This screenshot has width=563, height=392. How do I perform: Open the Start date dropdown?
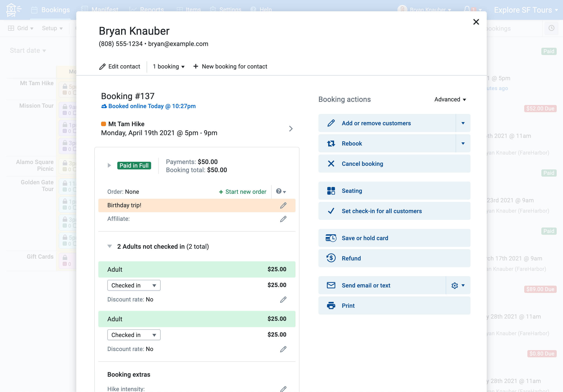pos(28,51)
